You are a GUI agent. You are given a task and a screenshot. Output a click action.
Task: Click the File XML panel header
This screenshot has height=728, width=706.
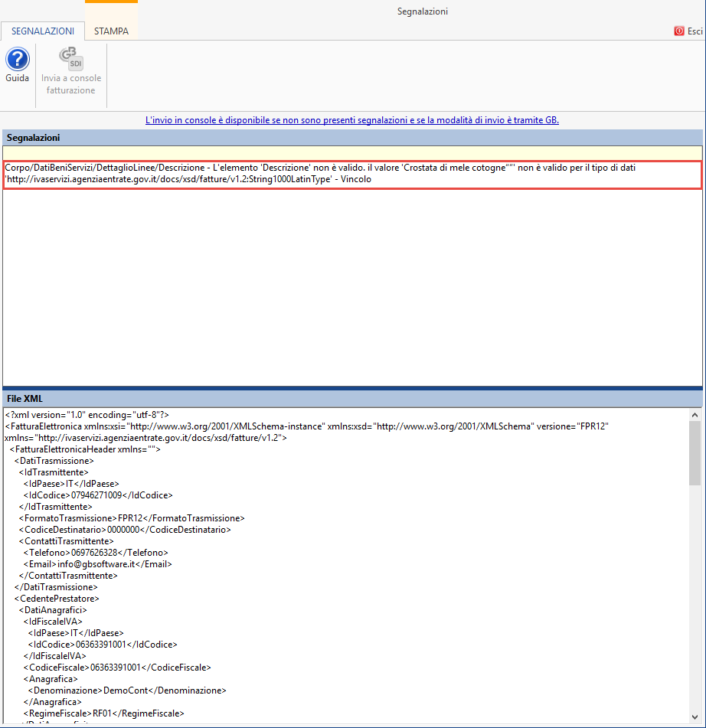pyautogui.click(x=352, y=399)
